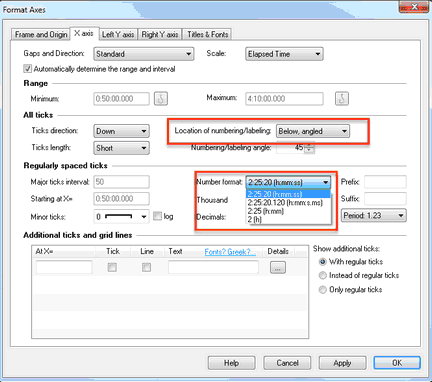Switch to Titles & Fonts tab
This screenshot has width=432, height=382.
pos(207,35)
